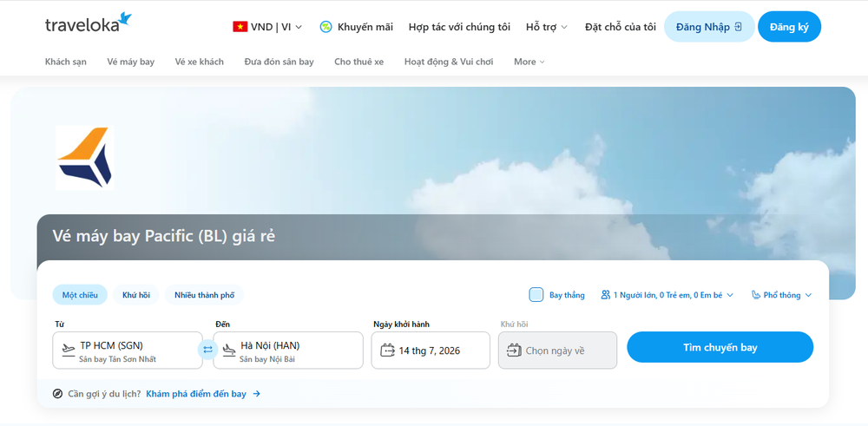Screen dimensions: 868x426
Task: Open the departure date 14 thg 7, 2026
Action: click(431, 351)
